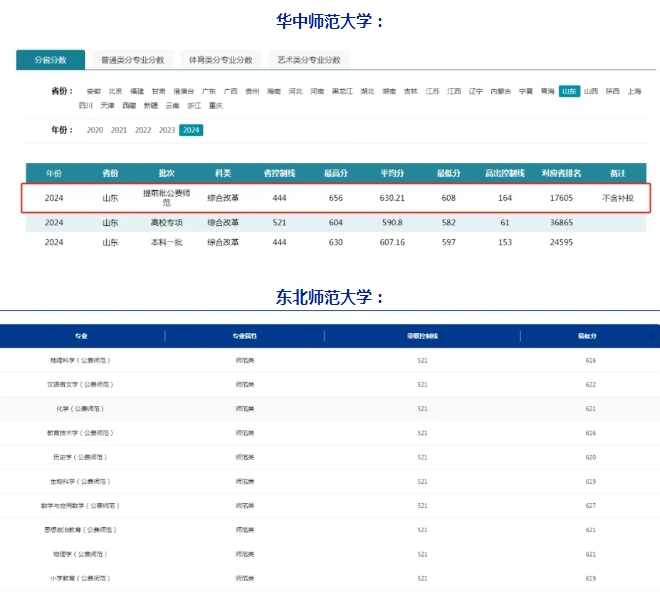Select province 新疆
Image resolution: width=660 pixels, height=605 pixels.
point(151,105)
